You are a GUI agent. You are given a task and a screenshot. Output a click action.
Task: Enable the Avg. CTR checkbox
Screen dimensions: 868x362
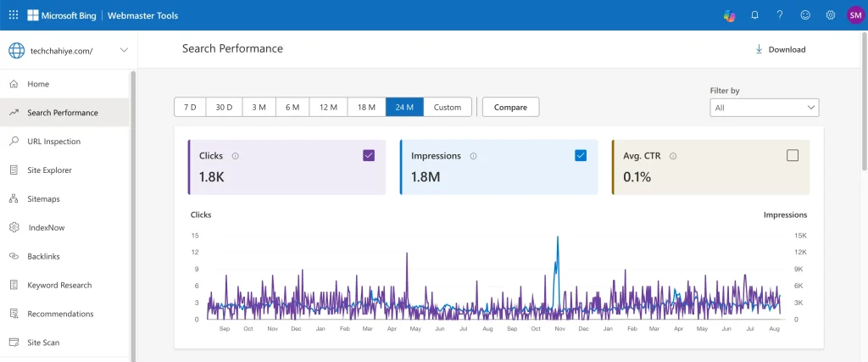(x=793, y=155)
